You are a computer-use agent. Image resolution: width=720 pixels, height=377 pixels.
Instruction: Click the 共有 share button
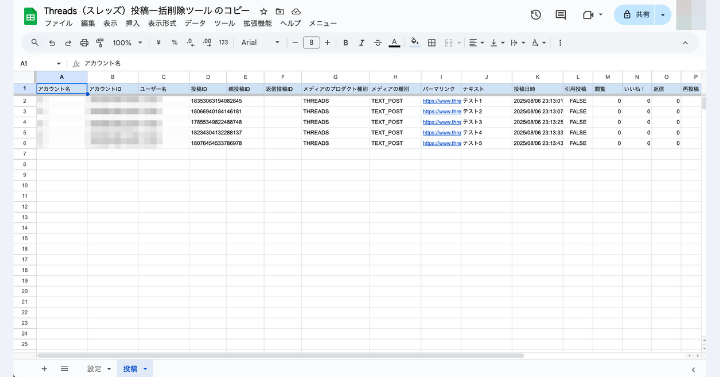click(x=635, y=15)
